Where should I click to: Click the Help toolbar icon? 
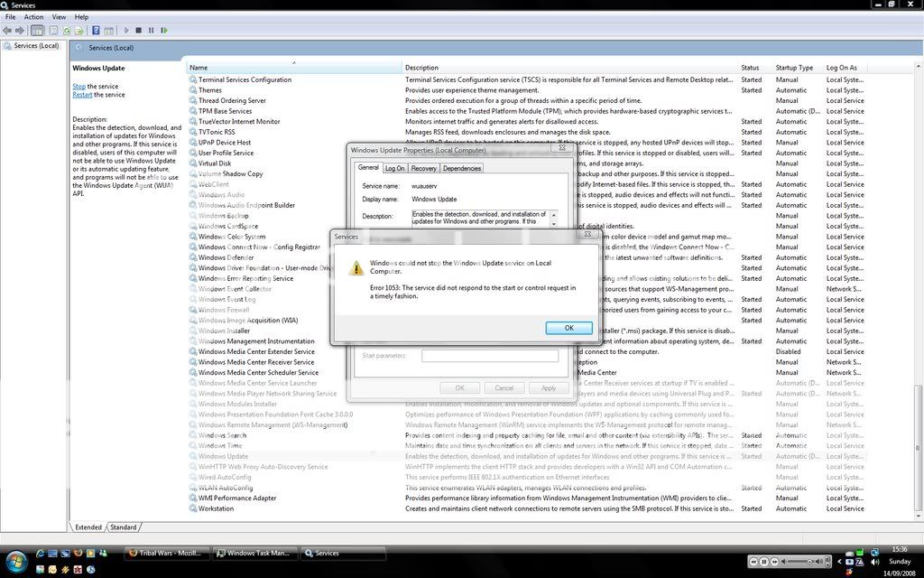(96, 31)
